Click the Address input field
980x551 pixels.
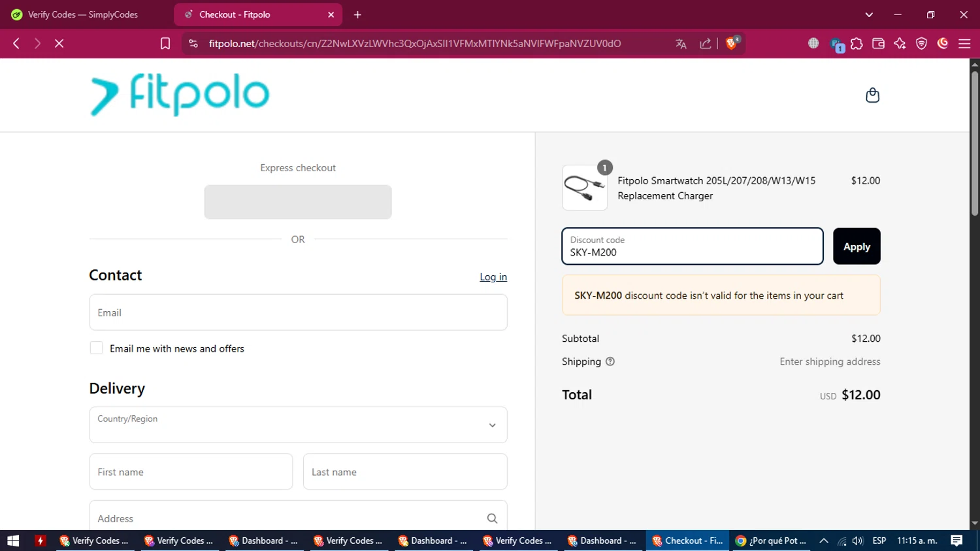click(298, 516)
